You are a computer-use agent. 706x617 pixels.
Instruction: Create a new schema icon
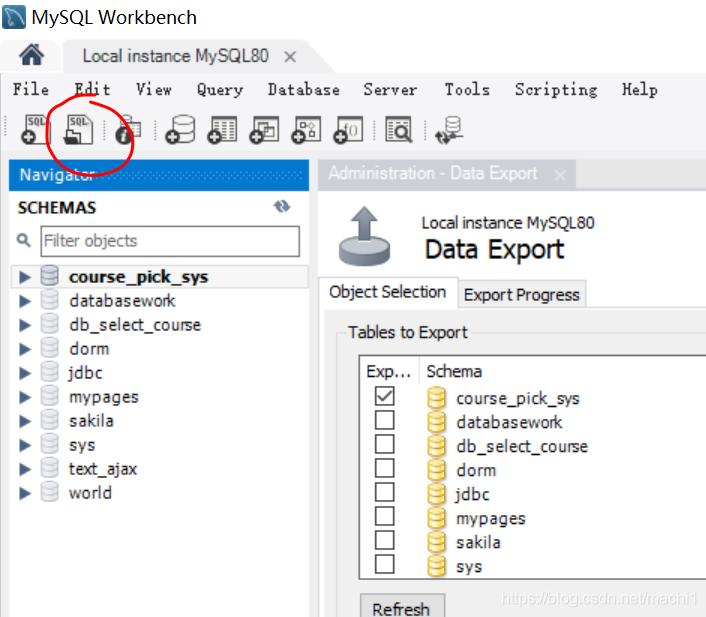180,130
